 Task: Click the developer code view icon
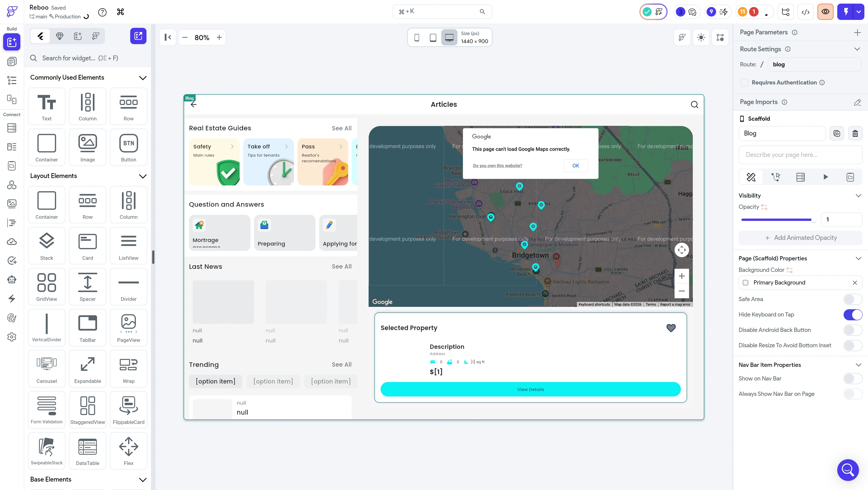805,12
